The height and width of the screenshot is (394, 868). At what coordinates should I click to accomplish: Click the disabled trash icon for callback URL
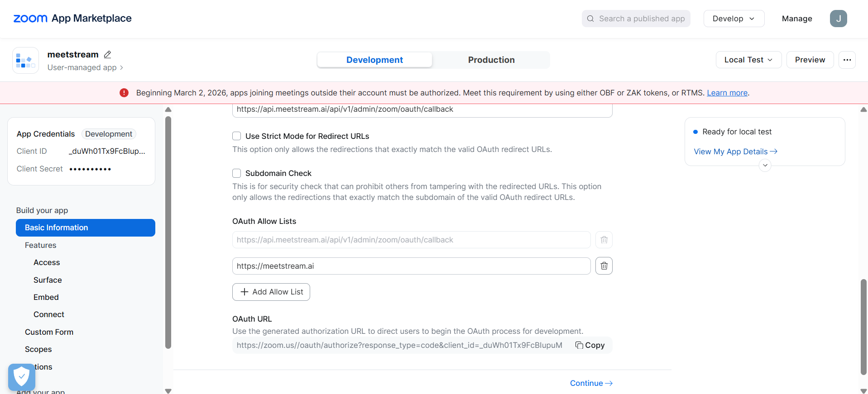point(604,240)
